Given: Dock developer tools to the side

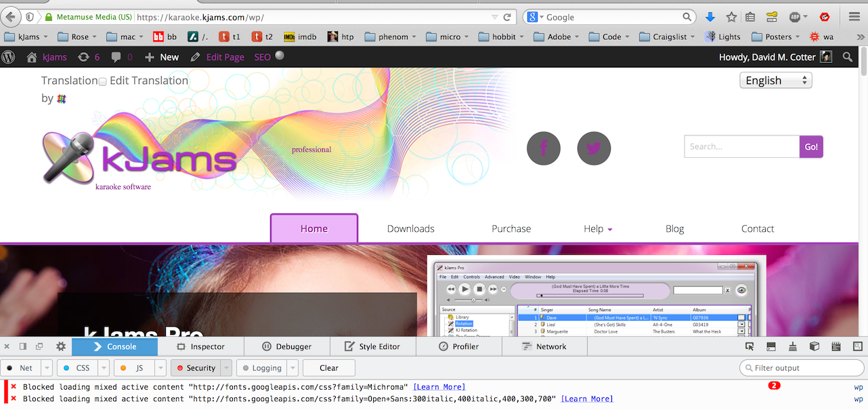Looking at the screenshot, I should tap(23, 346).
